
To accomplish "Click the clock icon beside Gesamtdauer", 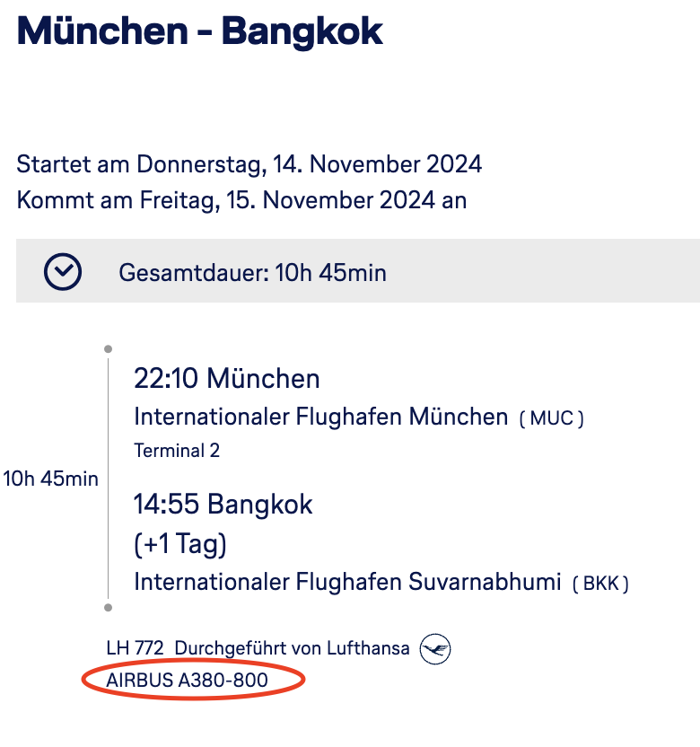I will 63,271.
